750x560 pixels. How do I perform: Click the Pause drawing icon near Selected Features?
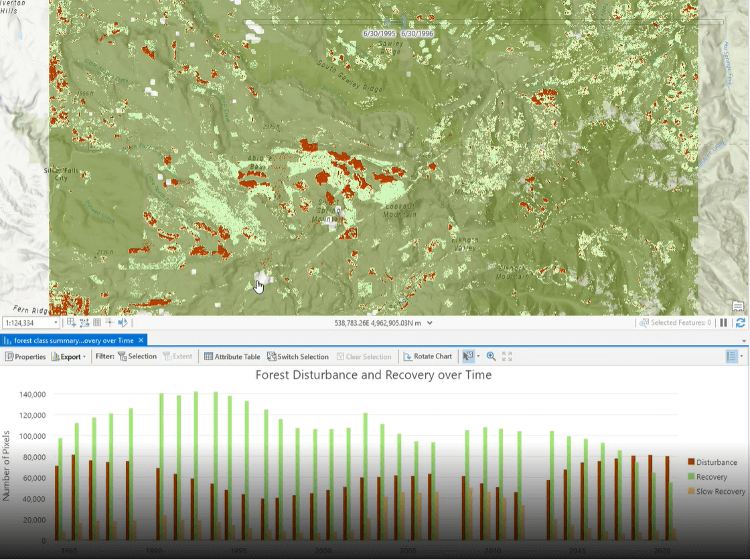pos(723,322)
